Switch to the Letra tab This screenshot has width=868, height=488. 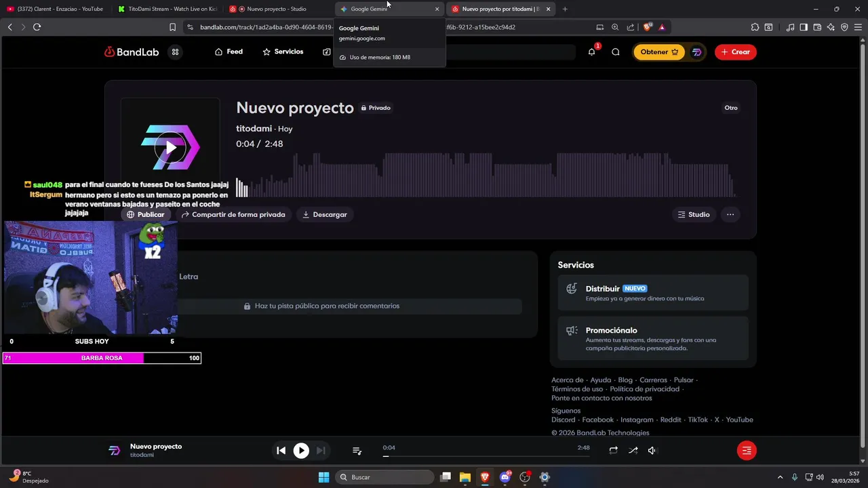point(189,277)
